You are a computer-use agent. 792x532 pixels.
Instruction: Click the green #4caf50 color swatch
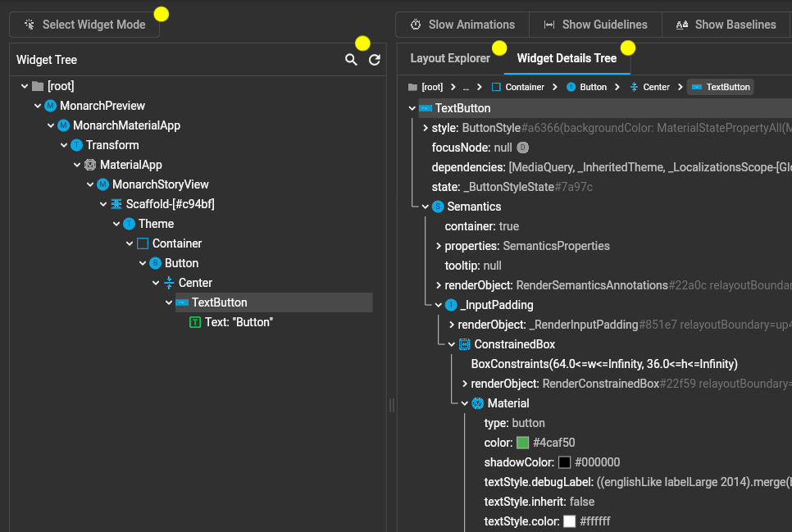(523, 443)
